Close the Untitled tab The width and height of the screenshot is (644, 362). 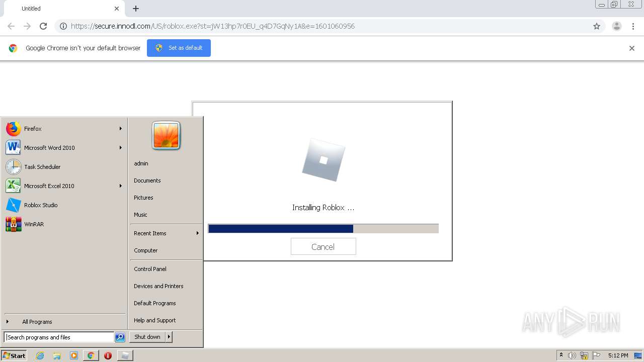coord(117,9)
